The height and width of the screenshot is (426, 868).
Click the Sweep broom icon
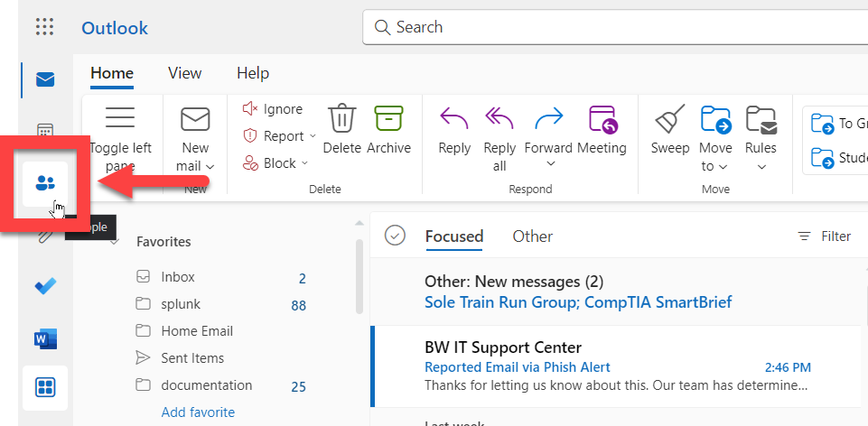click(670, 119)
